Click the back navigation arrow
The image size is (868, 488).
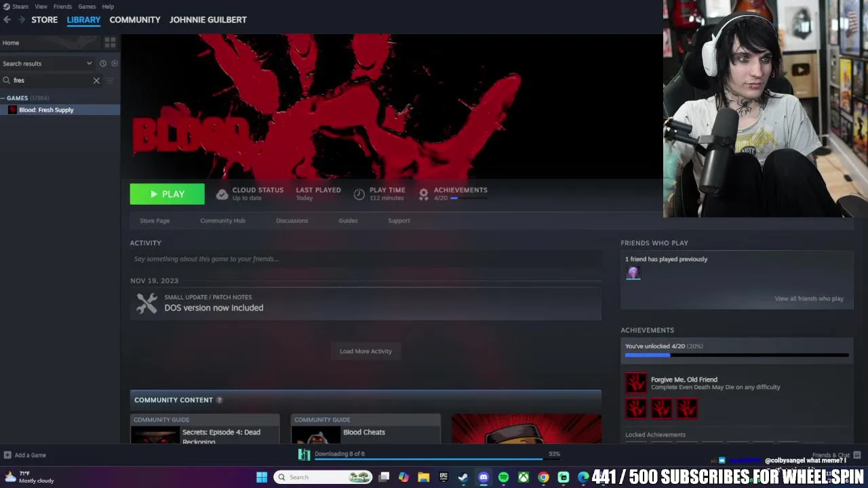[x=7, y=20]
